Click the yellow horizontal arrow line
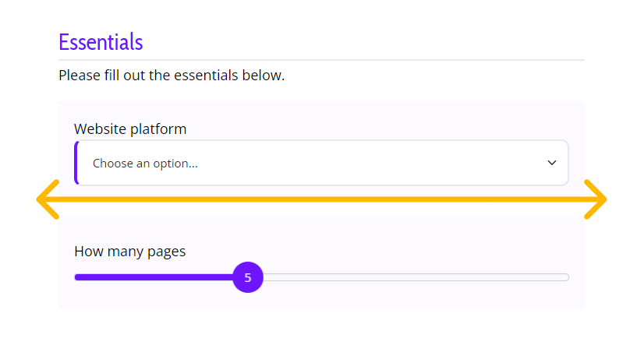 tap(321, 199)
